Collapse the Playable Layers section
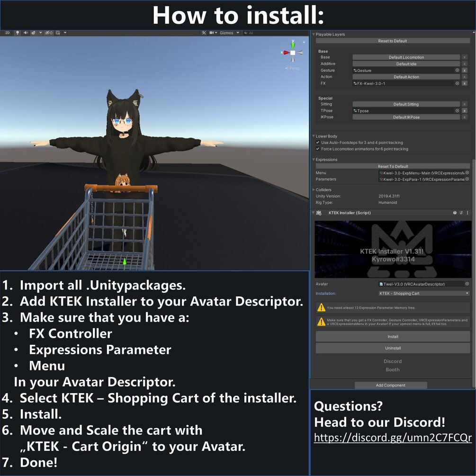The image size is (476, 476). click(x=314, y=34)
